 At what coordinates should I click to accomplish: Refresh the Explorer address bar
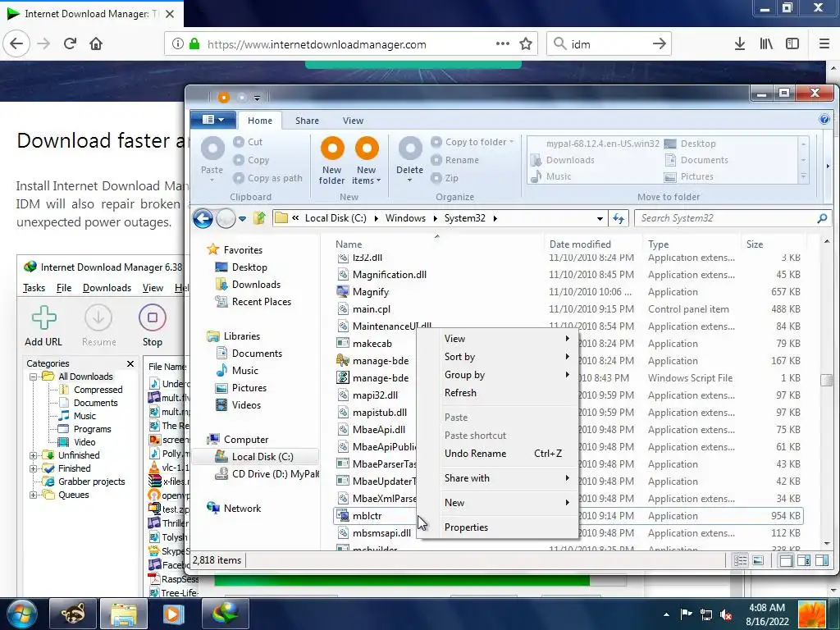click(619, 218)
